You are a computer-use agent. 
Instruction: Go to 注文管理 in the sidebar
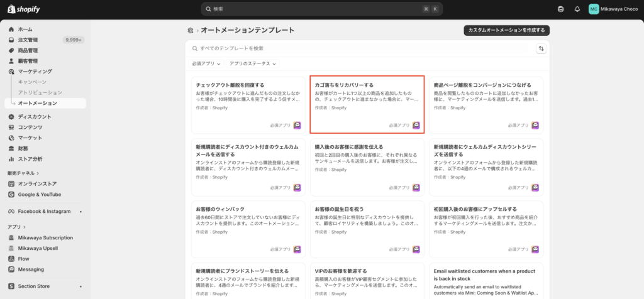[x=28, y=40]
